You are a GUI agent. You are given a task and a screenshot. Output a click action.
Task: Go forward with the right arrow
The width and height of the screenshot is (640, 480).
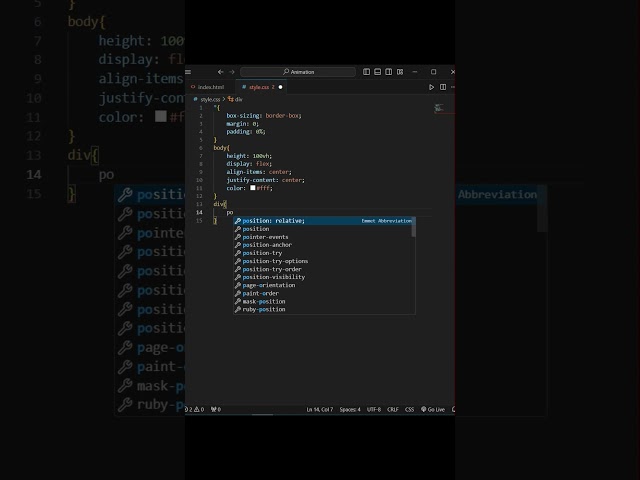tap(232, 72)
